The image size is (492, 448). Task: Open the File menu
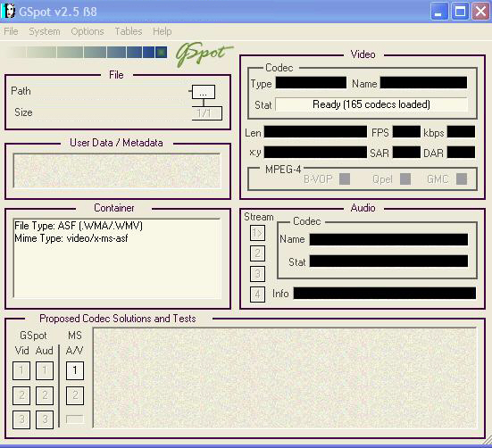(x=11, y=31)
